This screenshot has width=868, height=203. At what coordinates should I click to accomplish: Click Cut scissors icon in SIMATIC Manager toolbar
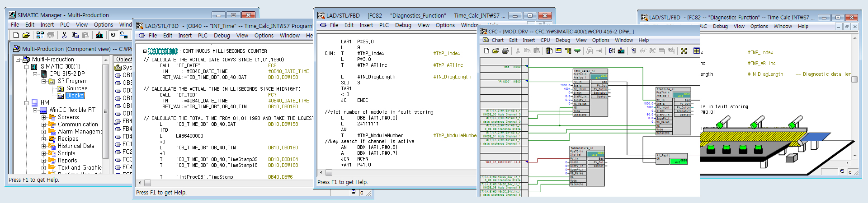click(x=64, y=35)
